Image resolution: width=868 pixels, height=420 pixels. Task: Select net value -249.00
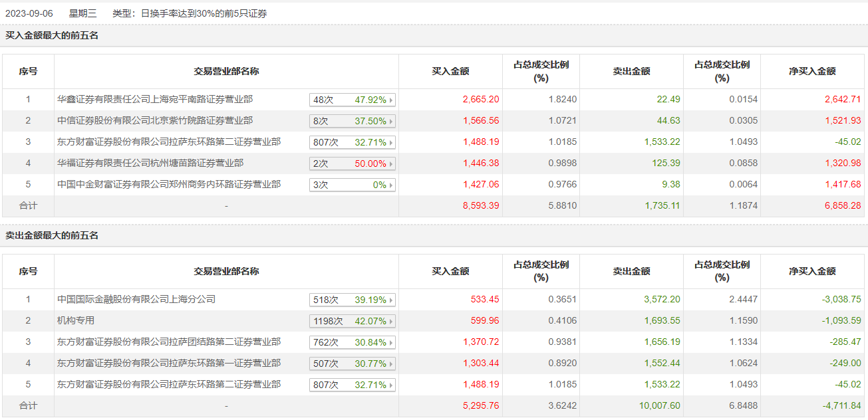(845, 364)
